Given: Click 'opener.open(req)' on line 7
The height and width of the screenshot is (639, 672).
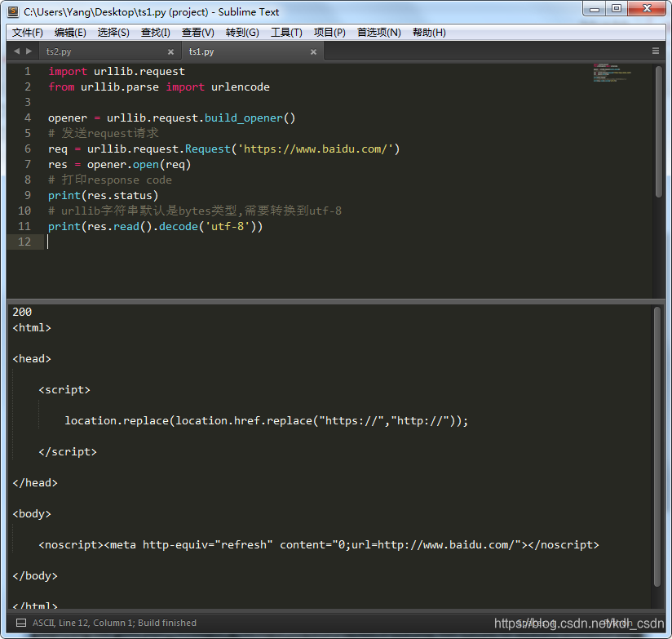Looking at the screenshot, I should [139, 165].
